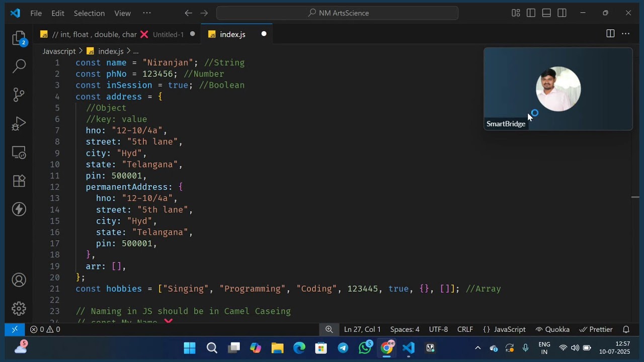
Task: Toggle the primary sidebar visibility
Action: (x=531, y=13)
